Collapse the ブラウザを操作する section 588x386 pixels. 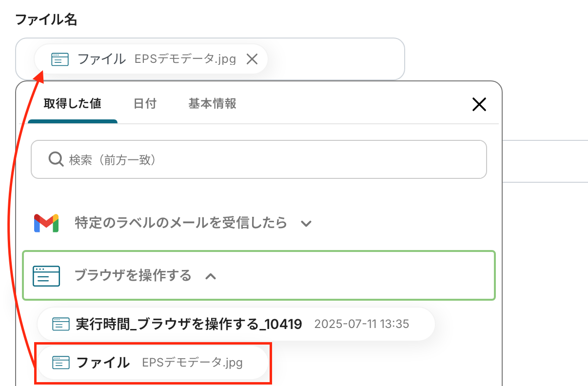pyautogui.click(x=133, y=276)
